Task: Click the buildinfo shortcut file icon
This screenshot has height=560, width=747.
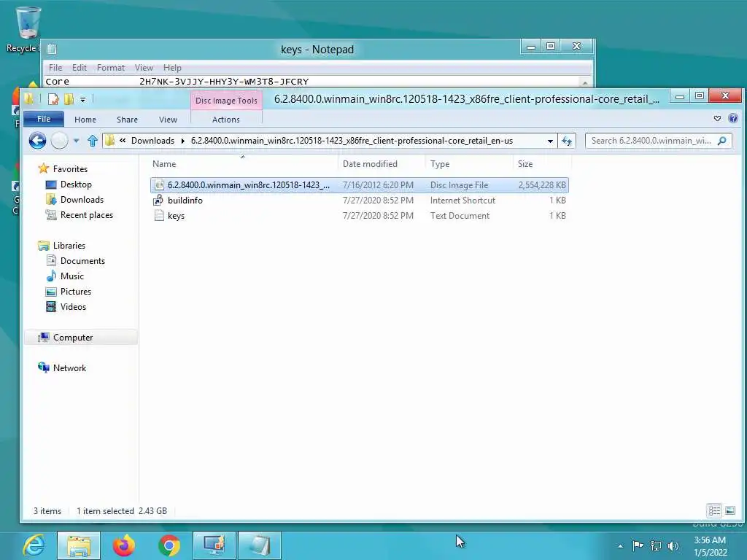Action: [x=158, y=201]
